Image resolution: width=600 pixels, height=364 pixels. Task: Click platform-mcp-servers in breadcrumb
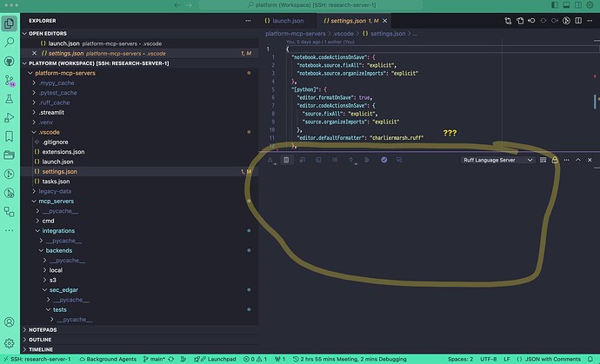pos(296,34)
